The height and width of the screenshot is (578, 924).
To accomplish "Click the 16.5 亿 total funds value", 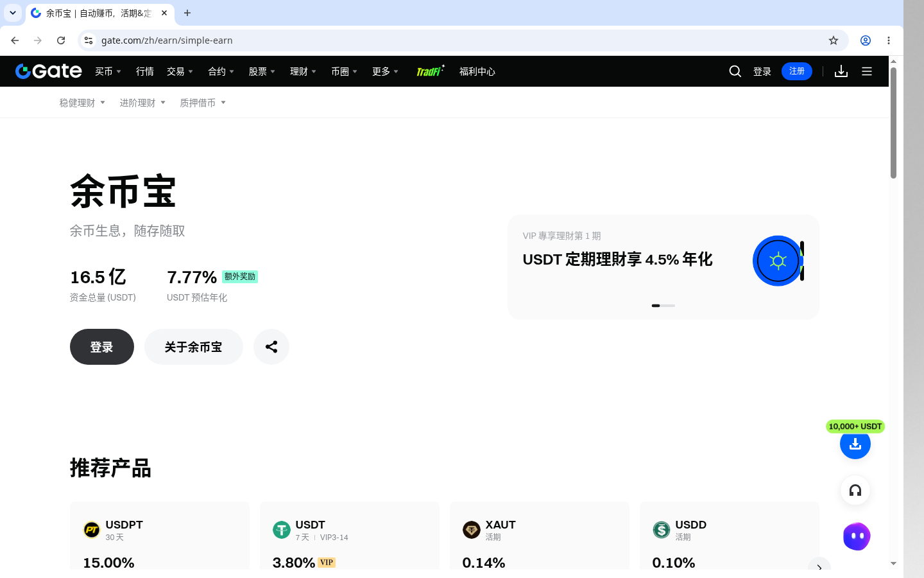I will [x=98, y=277].
